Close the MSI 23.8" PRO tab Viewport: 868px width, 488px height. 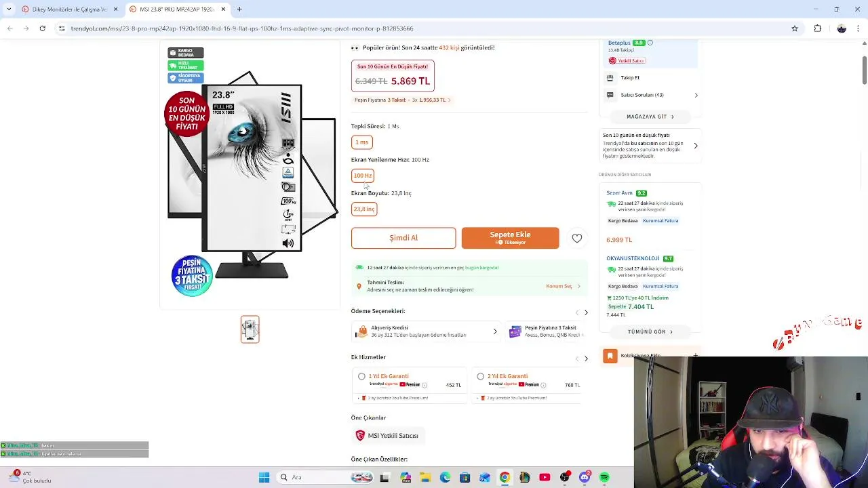pyautogui.click(x=223, y=9)
